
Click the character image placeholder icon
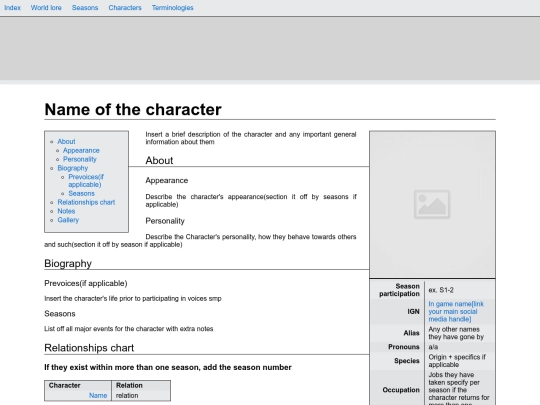click(x=432, y=204)
